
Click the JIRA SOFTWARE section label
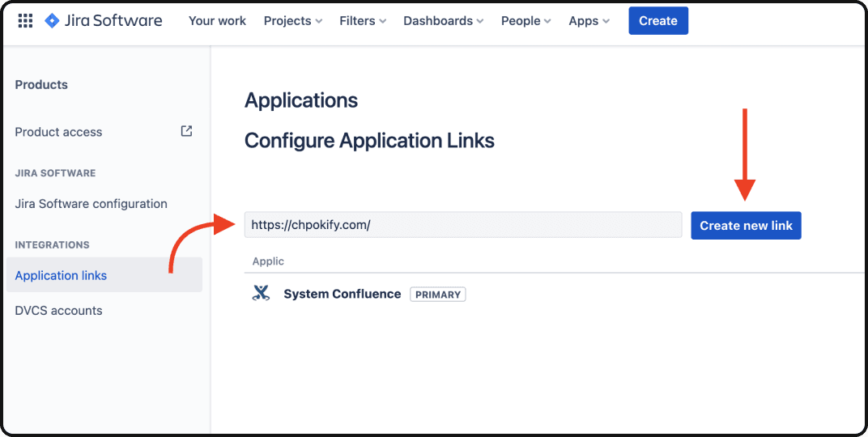(x=55, y=173)
